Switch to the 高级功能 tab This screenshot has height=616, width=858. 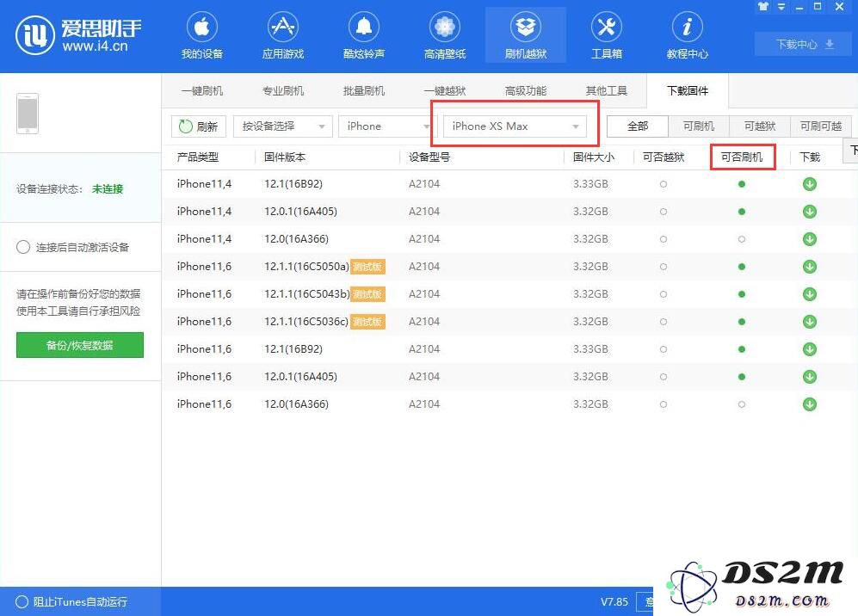[x=525, y=91]
